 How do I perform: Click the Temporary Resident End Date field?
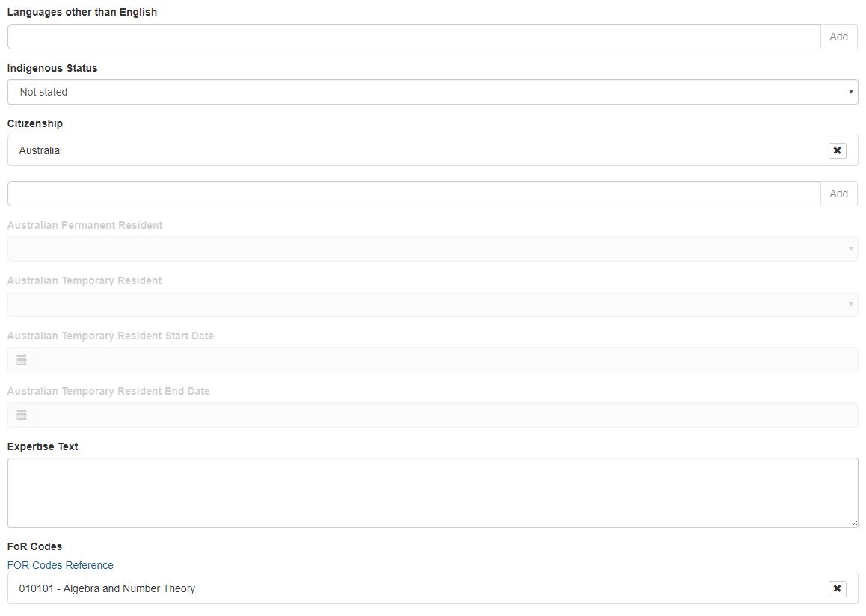[447, 415]
